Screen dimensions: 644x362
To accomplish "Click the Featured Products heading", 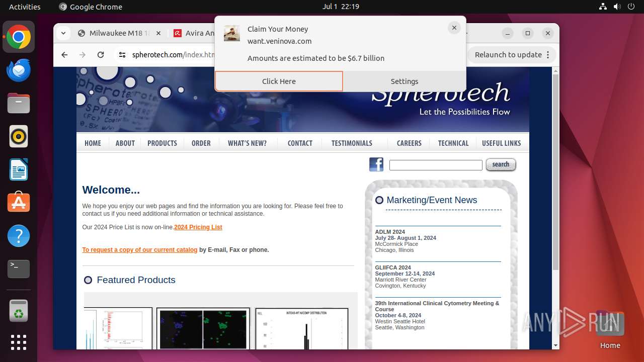I will click(x=136, y=280).
